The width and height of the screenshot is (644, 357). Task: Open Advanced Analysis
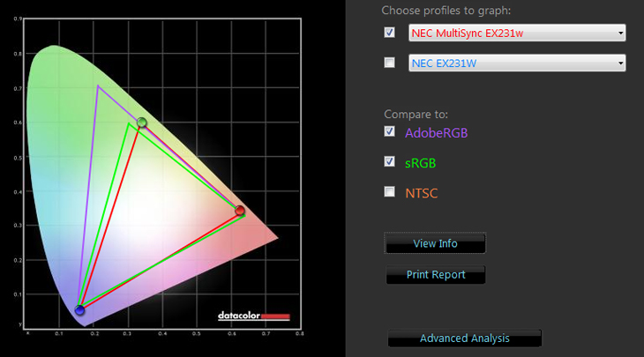(464, 338)
